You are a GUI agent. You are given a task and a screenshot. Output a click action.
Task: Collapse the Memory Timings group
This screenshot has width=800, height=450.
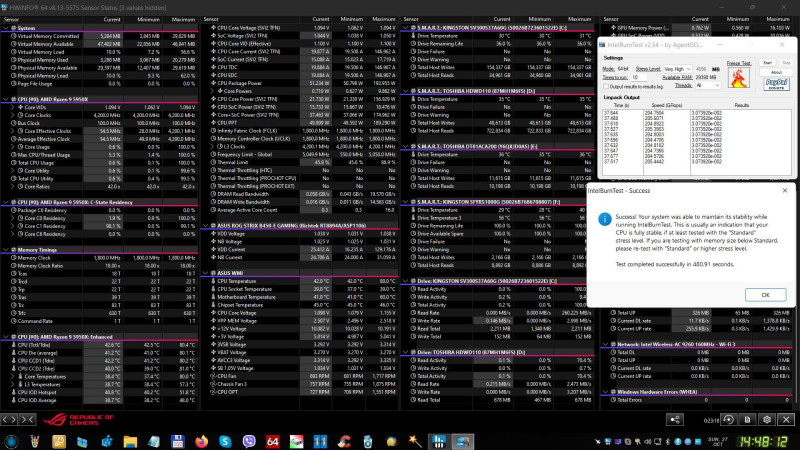click(6, 250)
